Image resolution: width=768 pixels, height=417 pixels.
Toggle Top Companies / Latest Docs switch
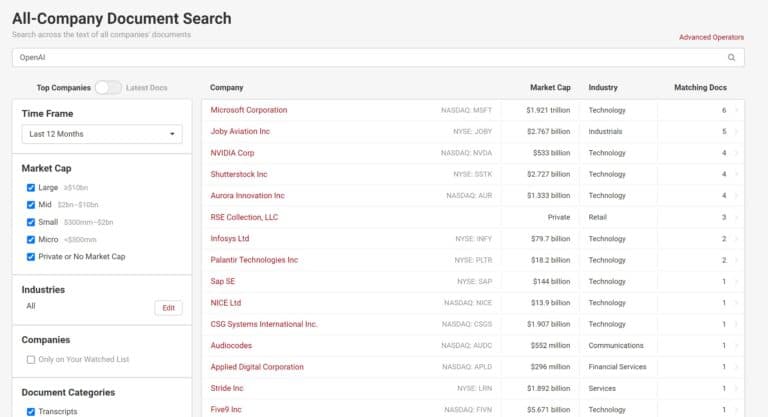tap(108, 88)
